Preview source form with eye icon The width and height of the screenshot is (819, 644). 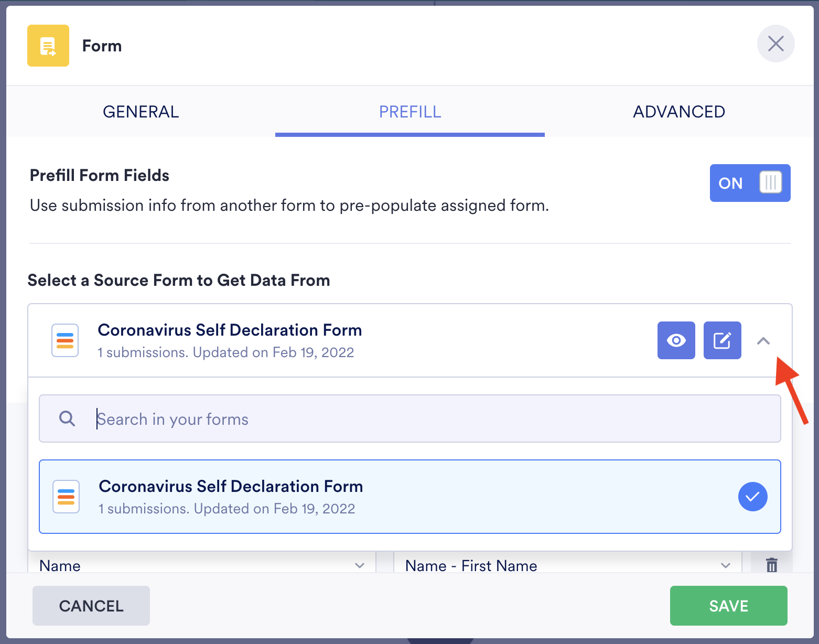tap(676, 340)
